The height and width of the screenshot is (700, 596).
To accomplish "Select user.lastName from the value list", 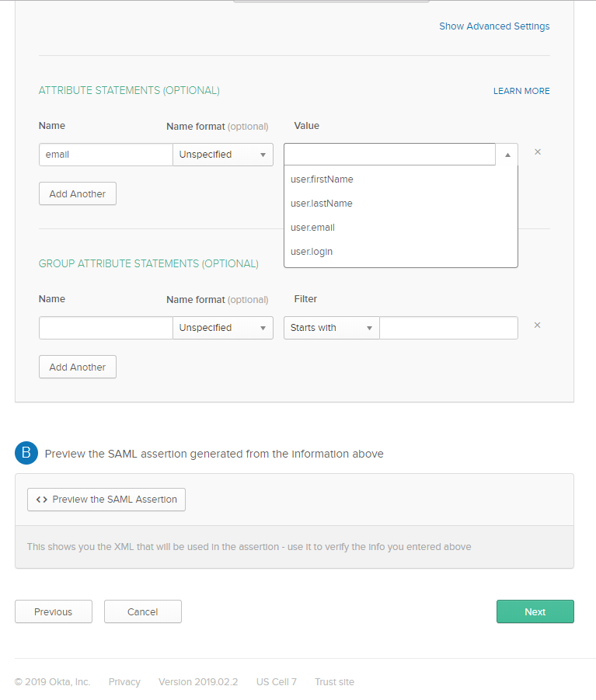I will [322, 204].
